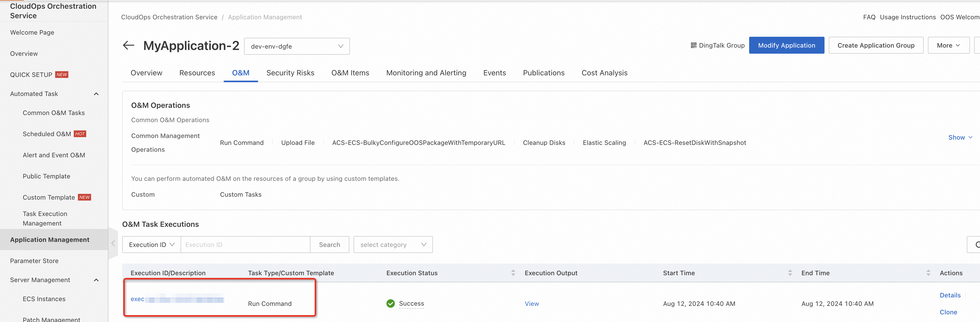
Task: Open Scheduled O&M in the sidebar
Action: (47, 134)
